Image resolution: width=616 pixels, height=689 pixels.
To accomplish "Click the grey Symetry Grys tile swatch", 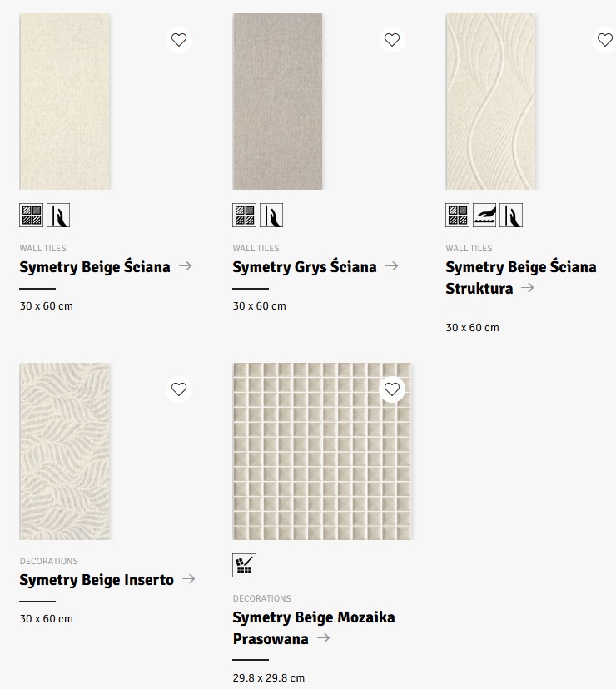I will click(277, 102).
